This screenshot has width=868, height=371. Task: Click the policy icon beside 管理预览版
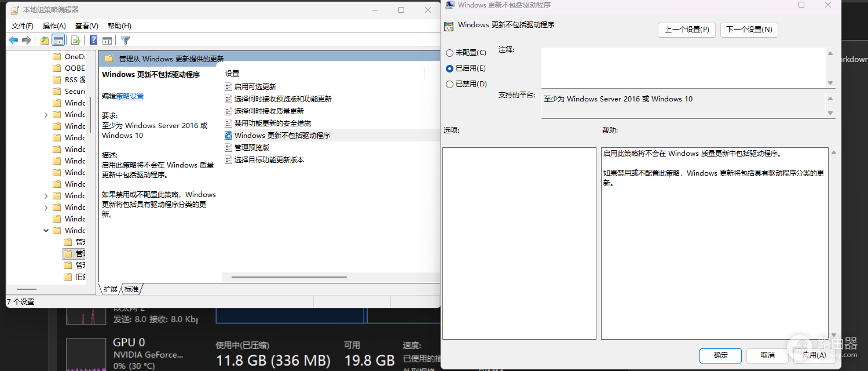228,147
